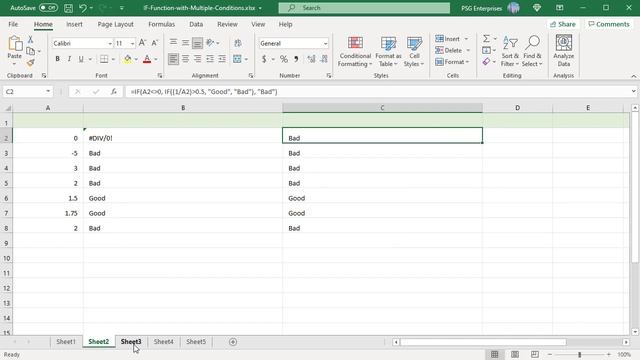Click the Comments button
The width and height of the screenshot is (640, 360).
609,24
